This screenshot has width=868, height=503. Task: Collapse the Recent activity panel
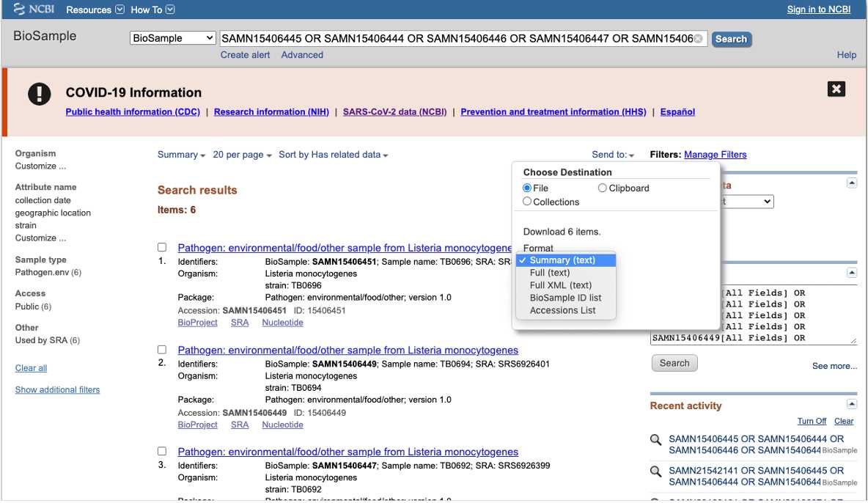pyautogui.click(x=851, y=404)
